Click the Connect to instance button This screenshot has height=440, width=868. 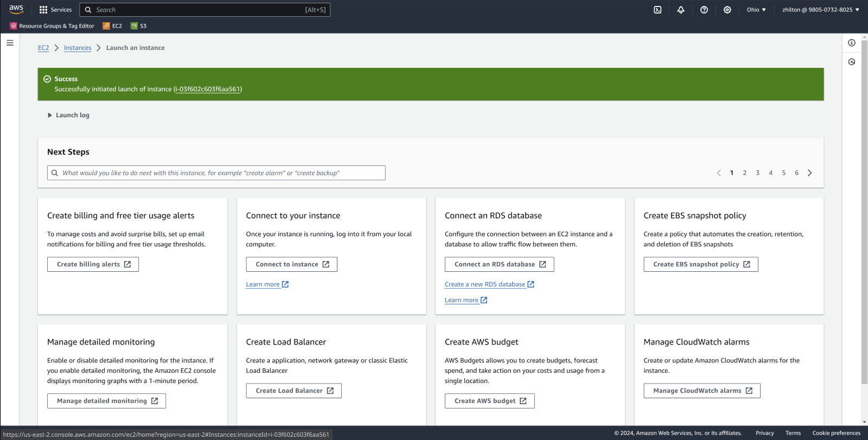tap(292, 264)
